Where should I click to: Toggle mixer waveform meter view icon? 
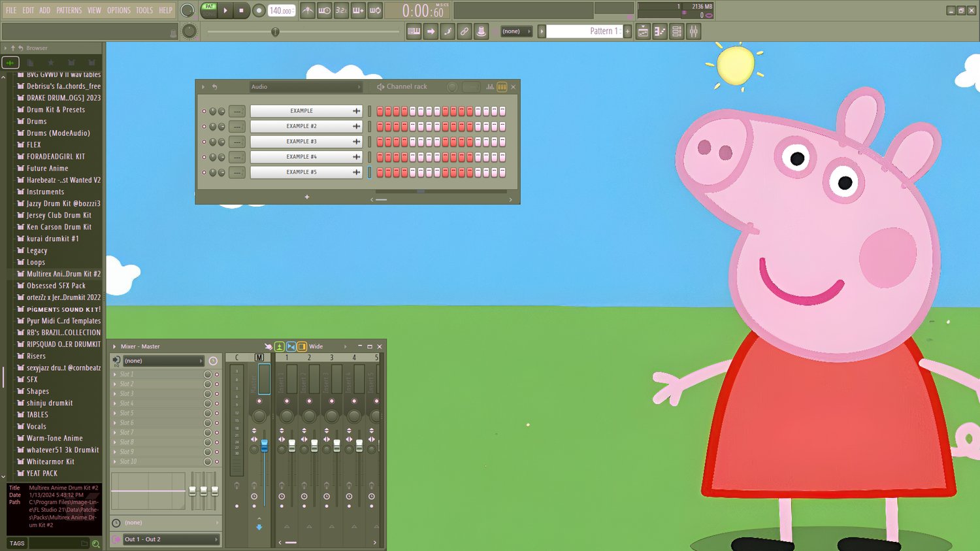coord(279,346)
